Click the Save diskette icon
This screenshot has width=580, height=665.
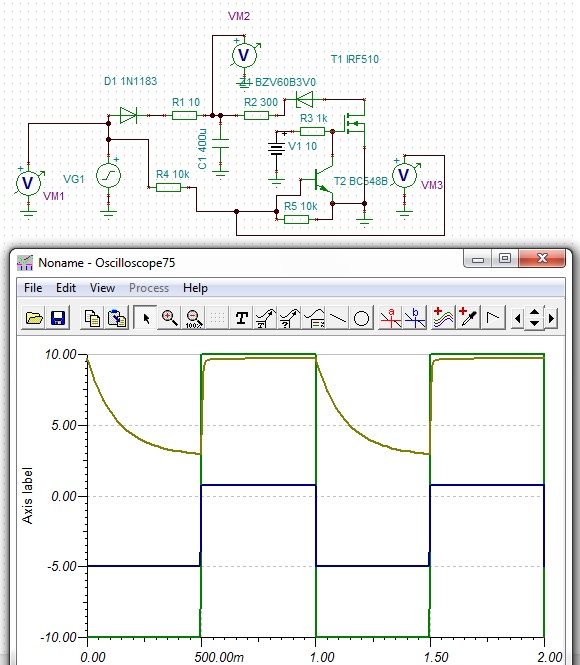coord(58,318)
